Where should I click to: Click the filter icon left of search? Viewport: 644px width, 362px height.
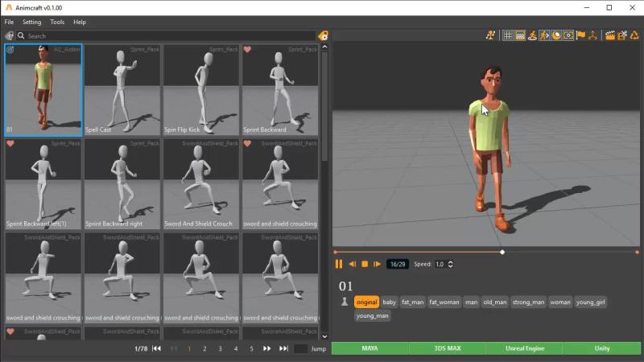tap(10, 36)
